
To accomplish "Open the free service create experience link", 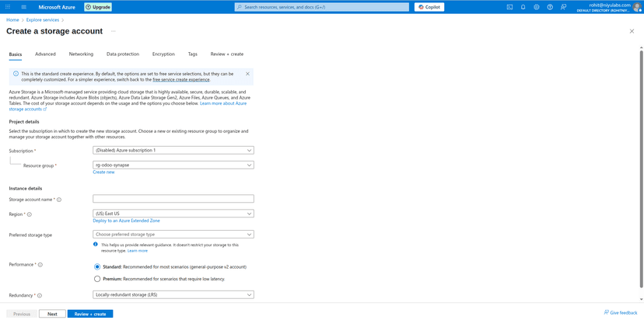I will (181, 79).
